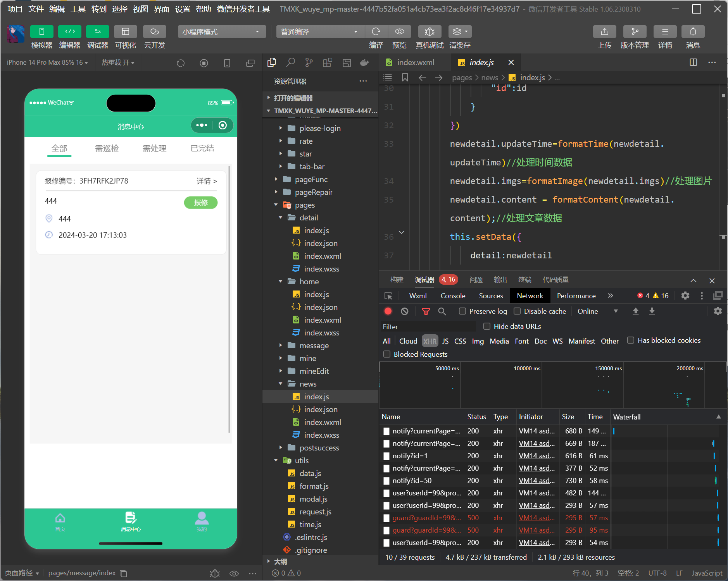Click the element inspect picker icon in DevTools
The width and height of the screenshot is (728, 581).
click(388, 296)
